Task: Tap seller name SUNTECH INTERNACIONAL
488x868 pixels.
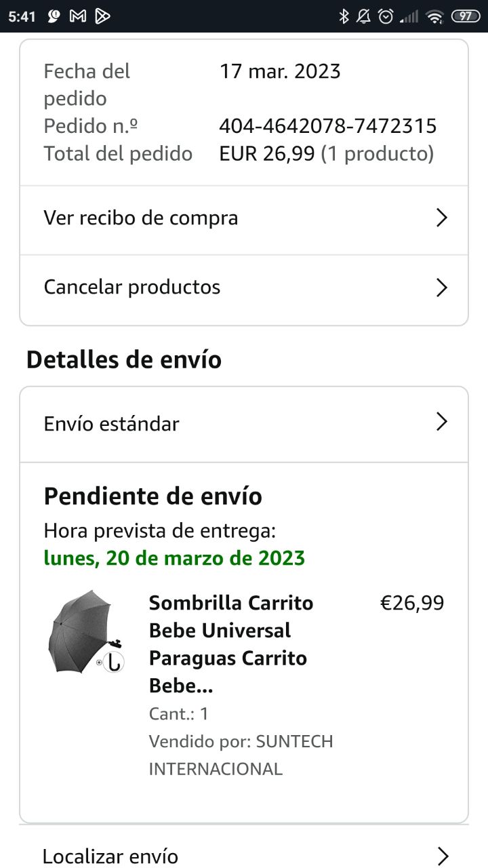Action: [241, 755]
